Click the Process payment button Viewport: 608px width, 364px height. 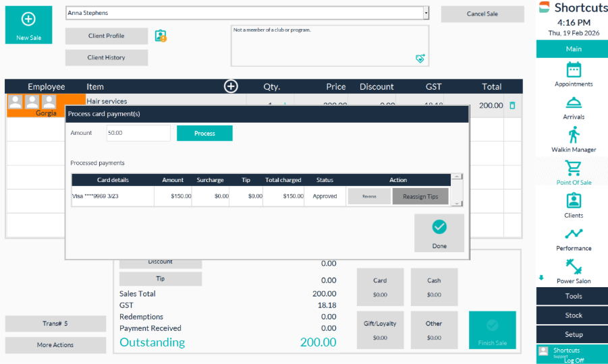coord(204,133)
